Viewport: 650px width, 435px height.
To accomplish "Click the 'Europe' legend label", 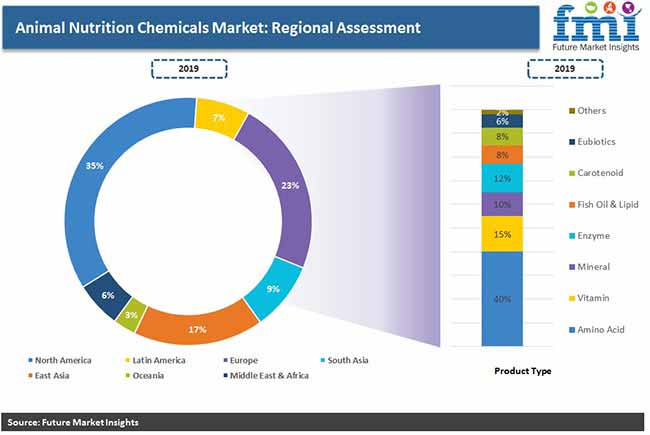I will 244,360.
